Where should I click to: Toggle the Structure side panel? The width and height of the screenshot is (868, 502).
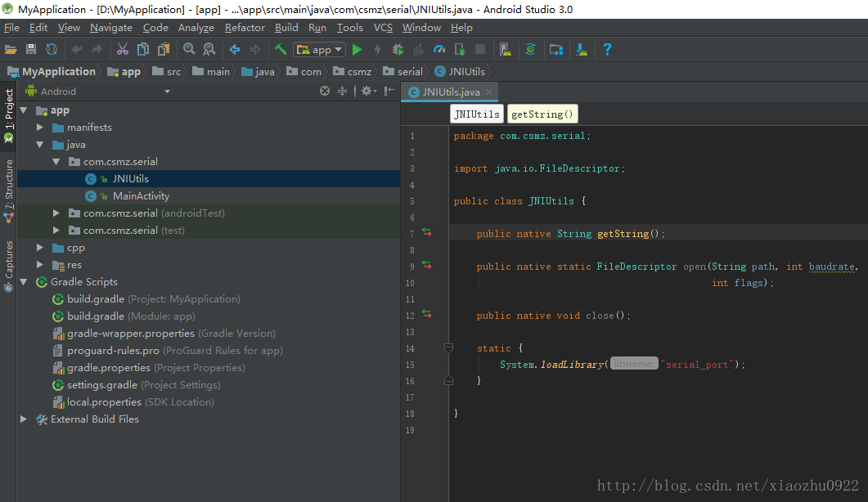tap(8, 190)
